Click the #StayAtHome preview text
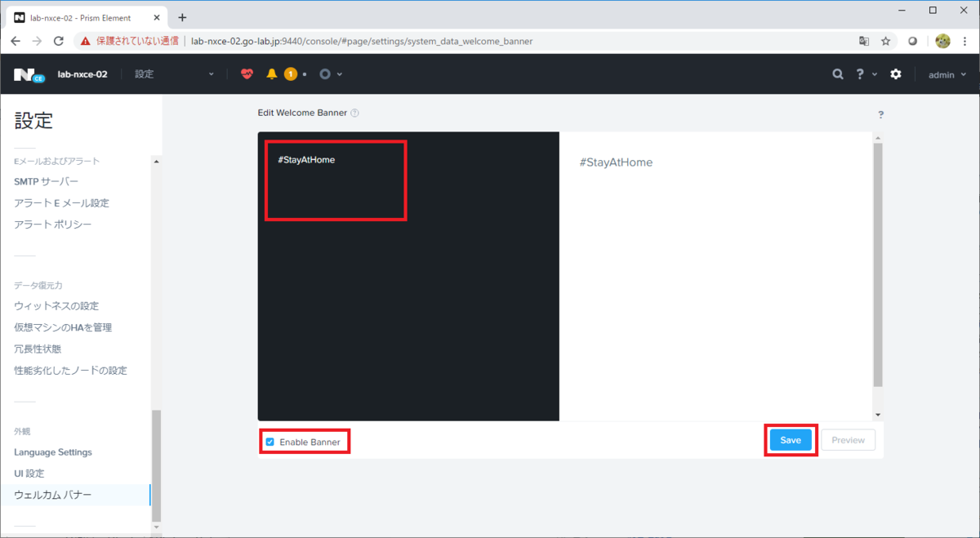Screen dimensions: 980x538 616,162
